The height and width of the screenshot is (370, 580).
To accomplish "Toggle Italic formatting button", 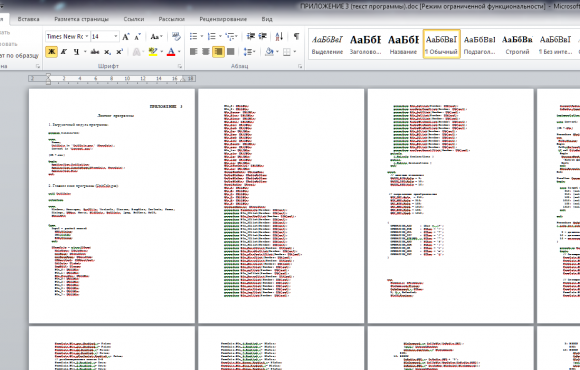I will pyautogui.click(x=64, y=52).
